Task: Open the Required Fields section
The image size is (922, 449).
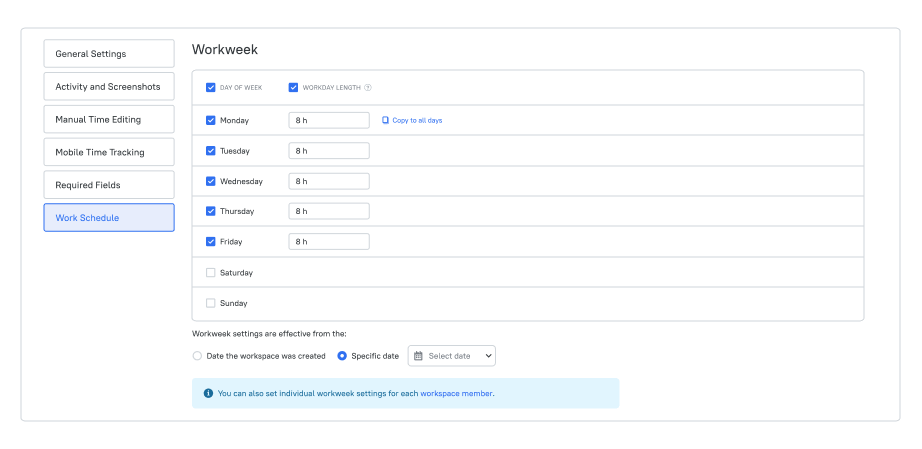Action: pyautogui.click(x=109, y=185)
